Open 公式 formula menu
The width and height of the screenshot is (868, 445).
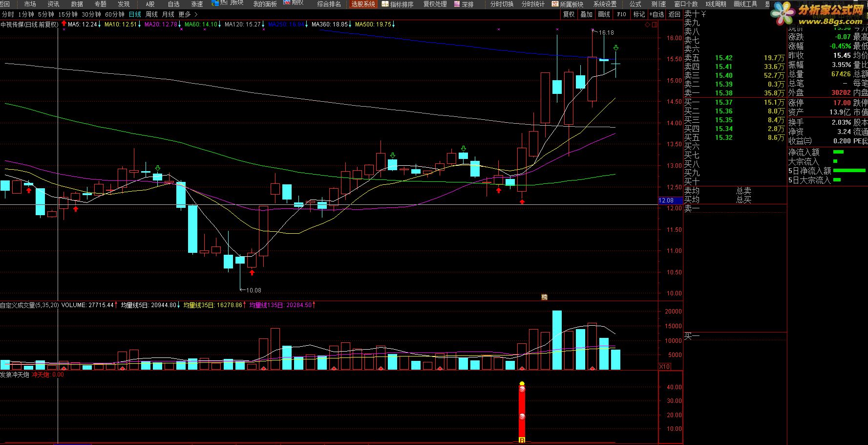635,4
